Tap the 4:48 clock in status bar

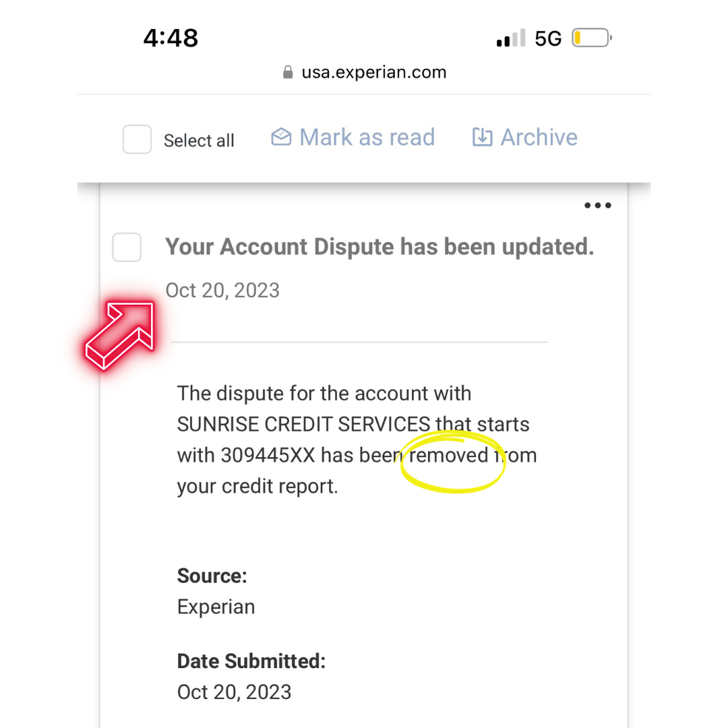171,38
